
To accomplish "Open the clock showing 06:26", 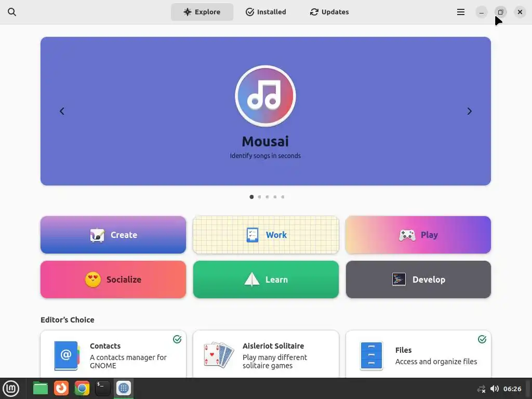I will click(x=512, y=389).
